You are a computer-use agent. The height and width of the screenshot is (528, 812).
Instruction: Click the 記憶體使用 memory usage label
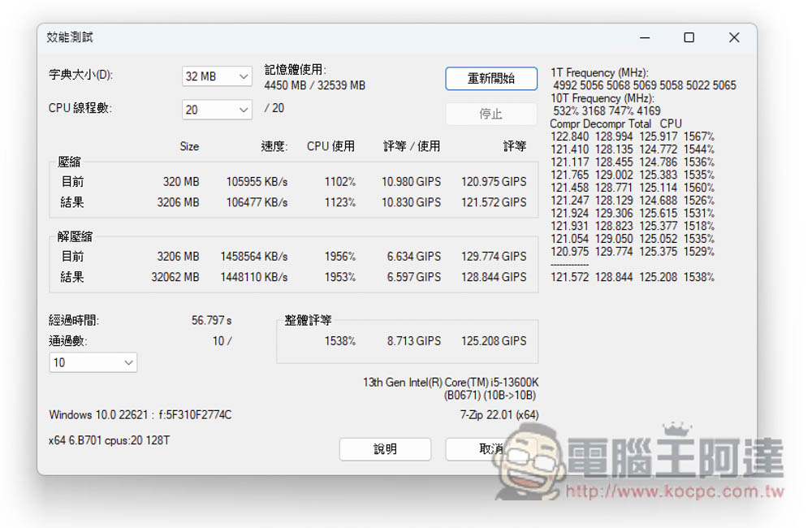(296, 70)
